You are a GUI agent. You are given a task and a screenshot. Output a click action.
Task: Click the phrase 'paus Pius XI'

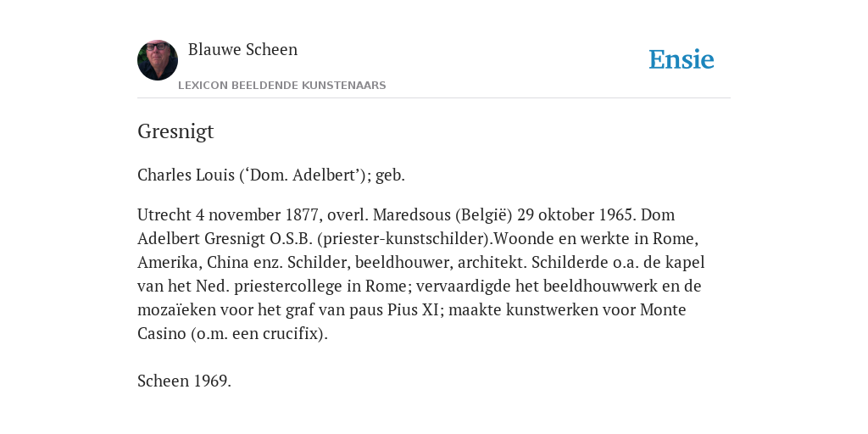click(x=393, y=310)
